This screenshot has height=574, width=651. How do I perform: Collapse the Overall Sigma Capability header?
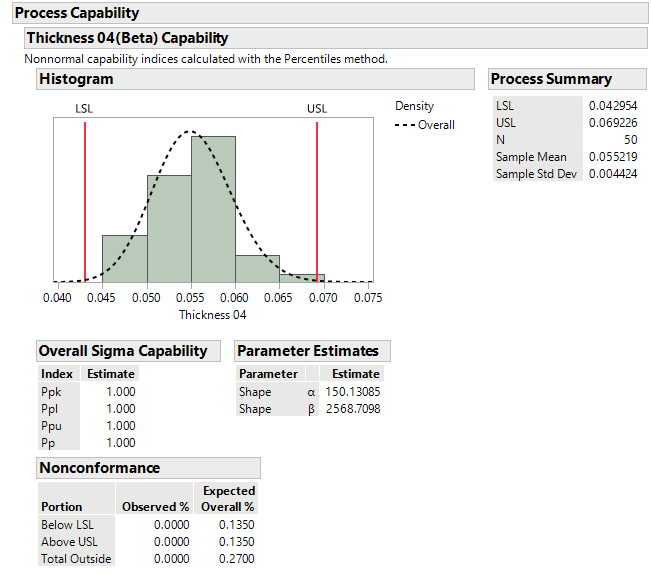(x=128, y=351)
